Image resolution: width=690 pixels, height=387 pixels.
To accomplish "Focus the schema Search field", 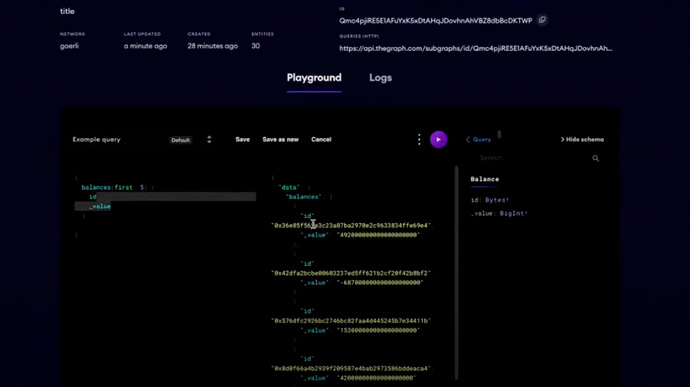I will [x=532, y=158].
